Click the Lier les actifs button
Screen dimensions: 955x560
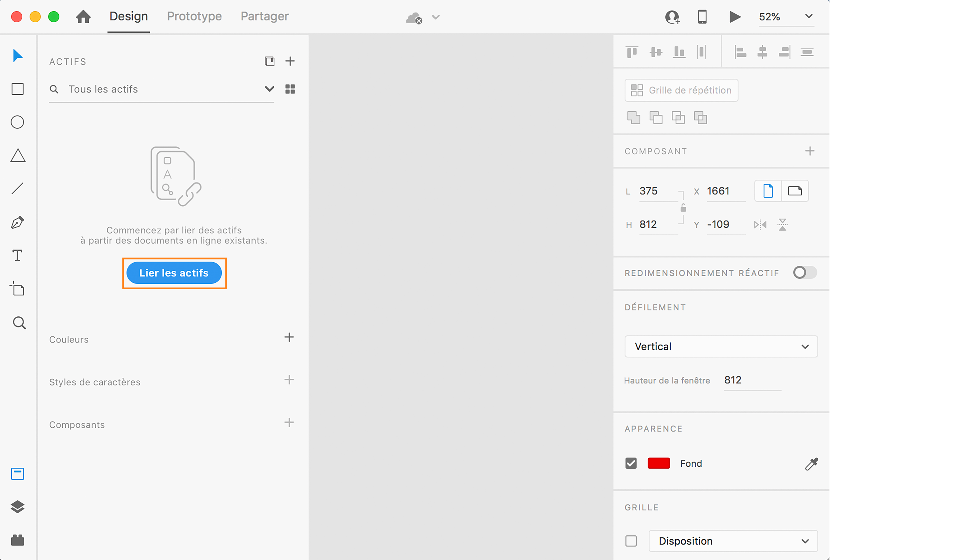click(174, 273)
